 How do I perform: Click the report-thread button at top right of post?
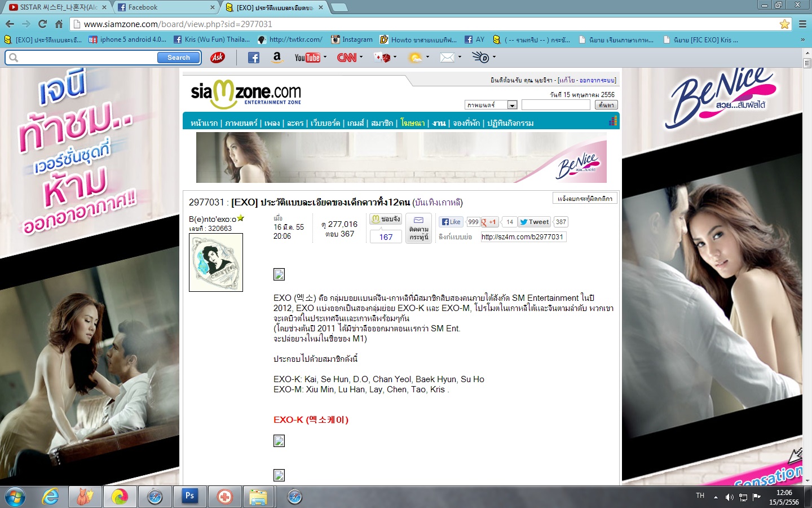585,198
